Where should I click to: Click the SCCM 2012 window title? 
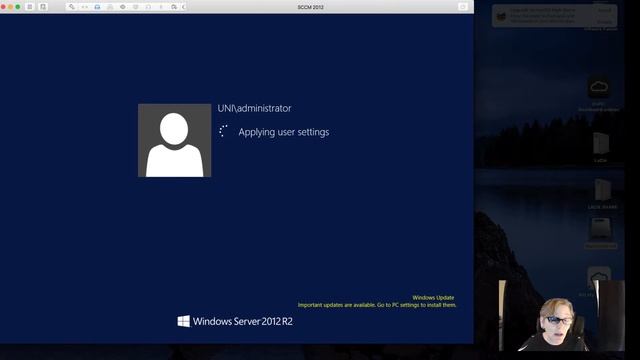(311, 7)
